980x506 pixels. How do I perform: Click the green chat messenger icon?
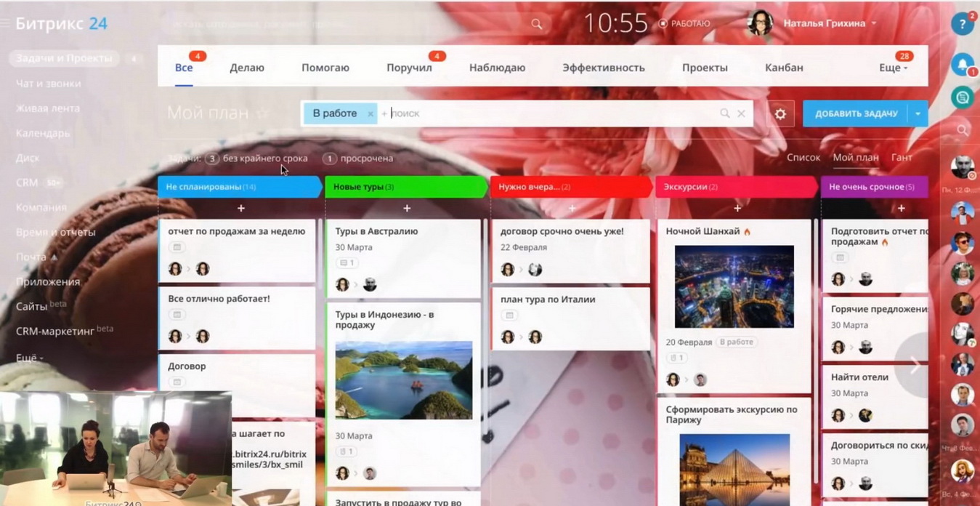tap(962, 97)
